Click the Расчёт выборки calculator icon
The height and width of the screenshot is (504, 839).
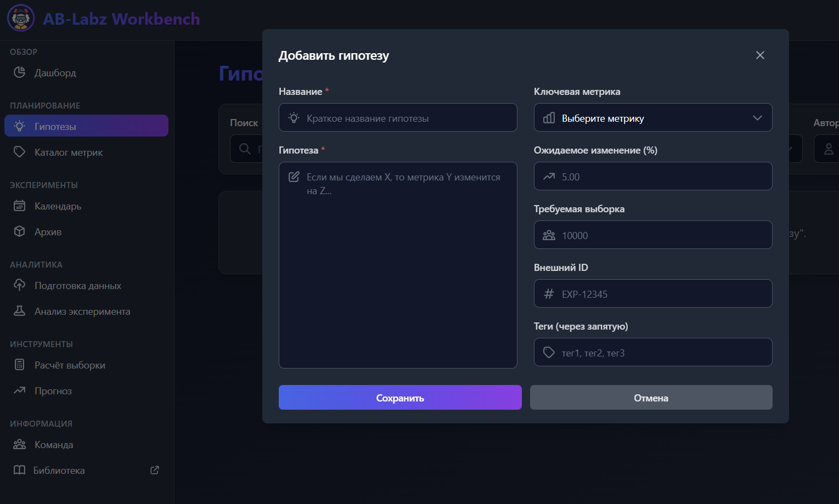click(x=20, y=365)
